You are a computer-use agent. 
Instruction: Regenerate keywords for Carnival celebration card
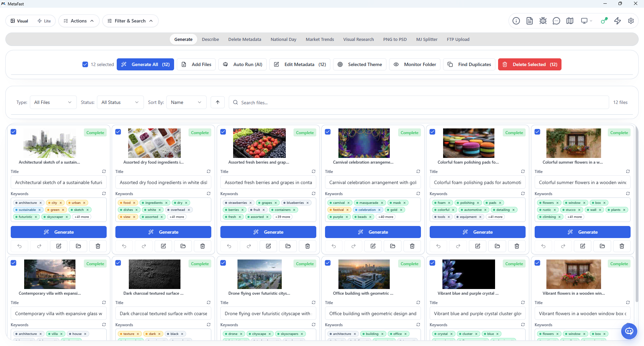[x=418, y=193]
